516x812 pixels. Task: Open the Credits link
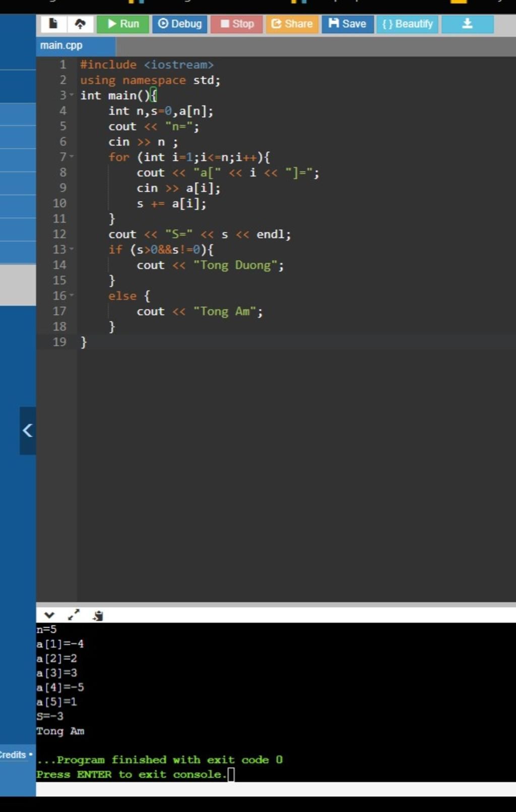(x=13, y=755)
